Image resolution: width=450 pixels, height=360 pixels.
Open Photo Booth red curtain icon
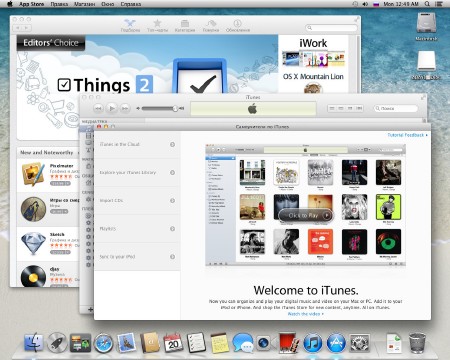tap(288, 342)
